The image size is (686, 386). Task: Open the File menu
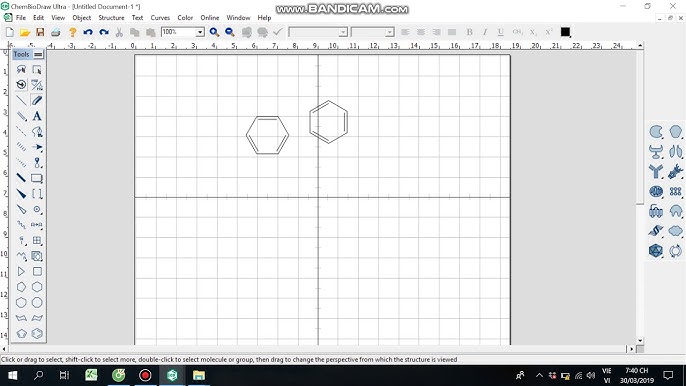point(21,18)
